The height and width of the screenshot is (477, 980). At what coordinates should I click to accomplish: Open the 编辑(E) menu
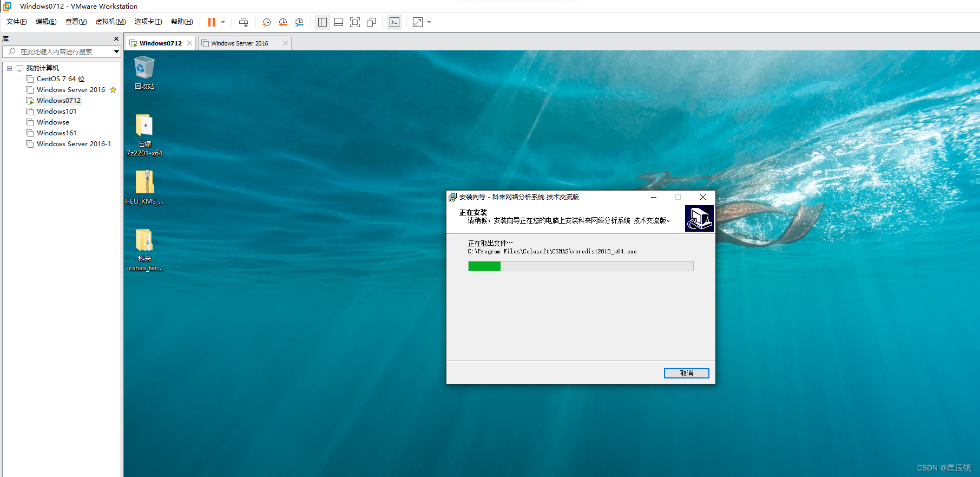46,22
